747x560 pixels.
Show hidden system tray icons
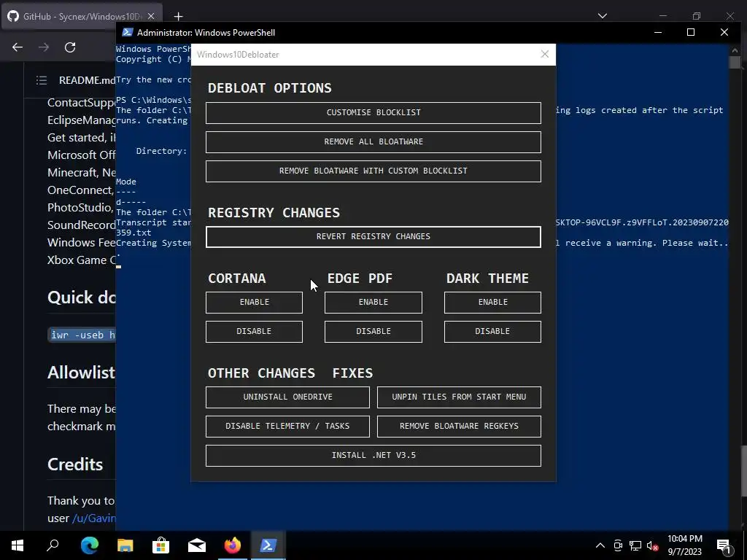600,545
